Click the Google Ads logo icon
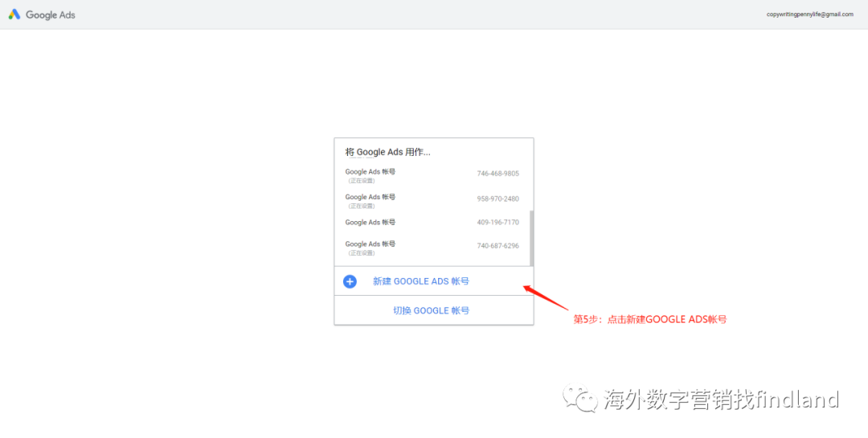The image size is (868, 438). (14, 14)
